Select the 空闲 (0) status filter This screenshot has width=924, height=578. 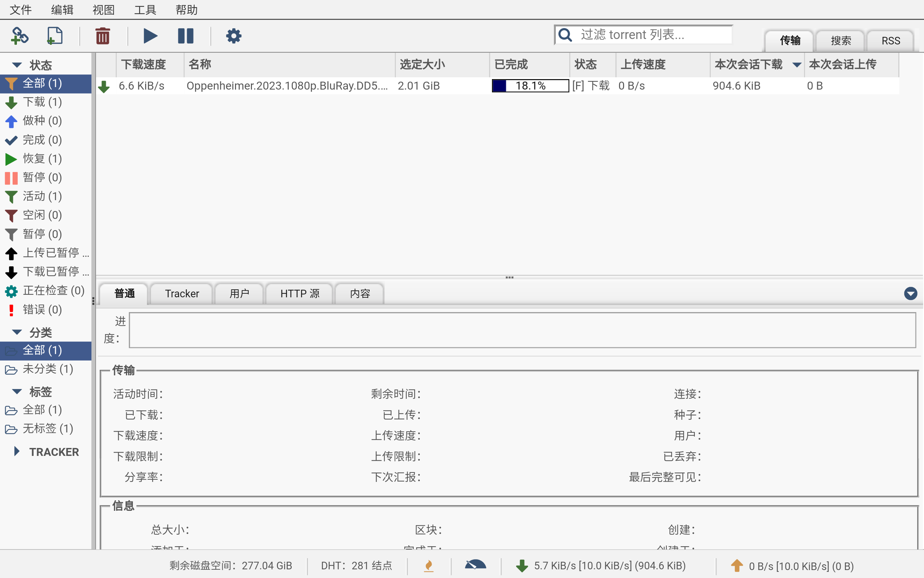46,215
